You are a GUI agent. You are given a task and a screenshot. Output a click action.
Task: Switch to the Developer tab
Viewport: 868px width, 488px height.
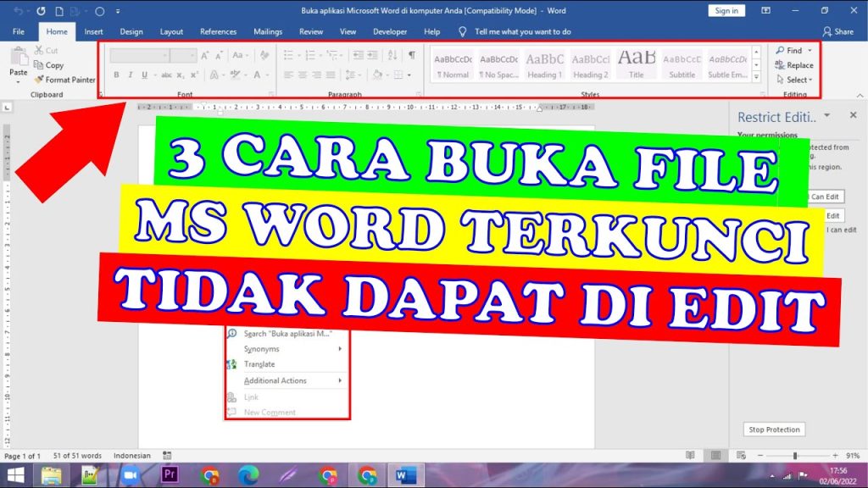pyautogui.click(x=390, y=31)
